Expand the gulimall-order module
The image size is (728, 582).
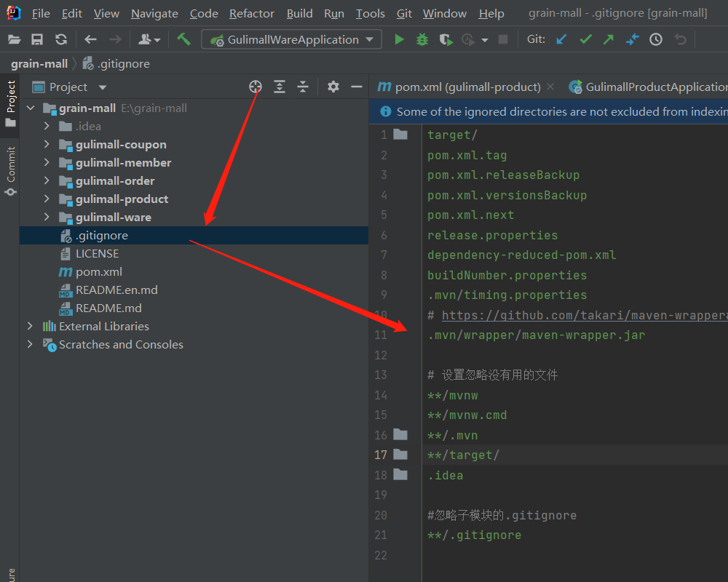tap(47, 180)
